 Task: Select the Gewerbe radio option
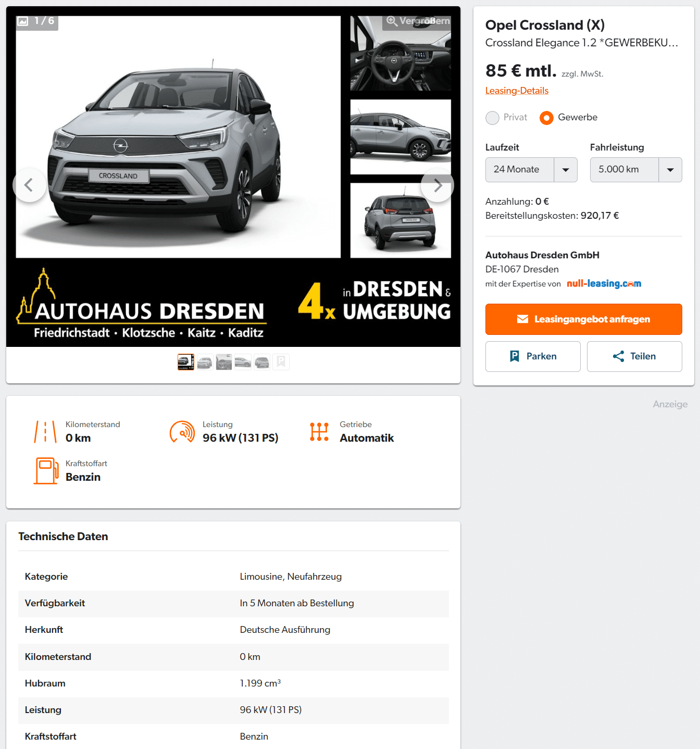(546, 118)
